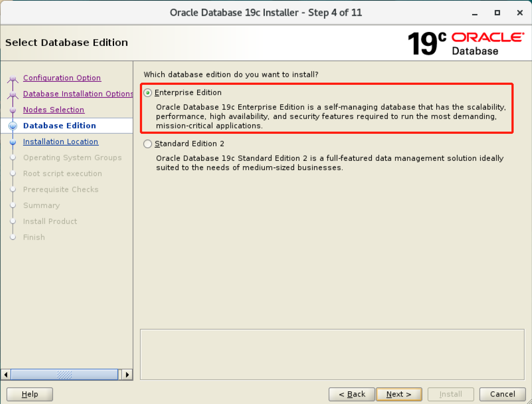Click the Install Product step text
Image resolution: width=532 pixels, height=404 pixels.
(x=50, y=221)
